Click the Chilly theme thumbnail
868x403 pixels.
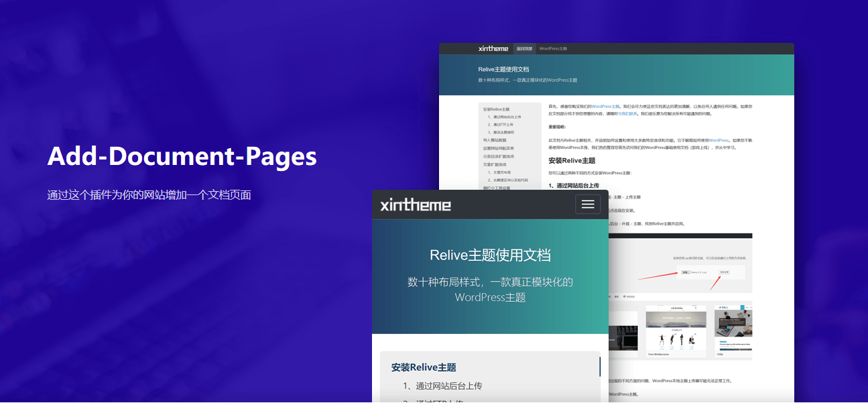pyautogui.click(x=733, y=329)
